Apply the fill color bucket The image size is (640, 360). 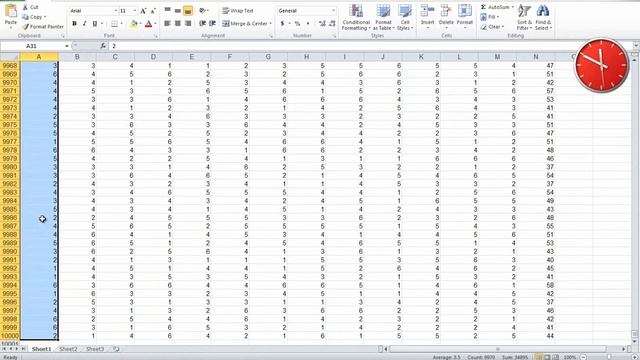[x=133, y=24]
